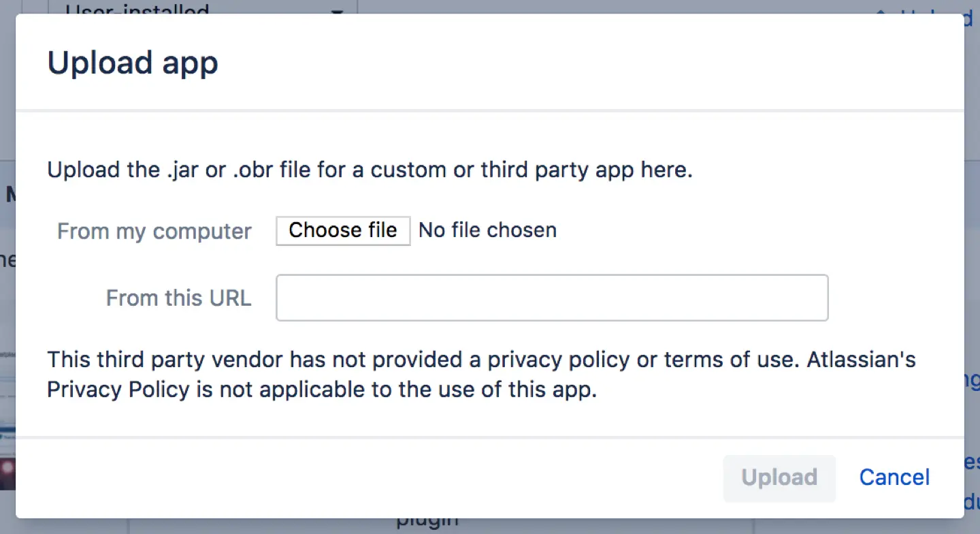Click the Upload app dialog title
Image resolution: width=980 pixels, height=534 pixels.
tap(132, 62)
